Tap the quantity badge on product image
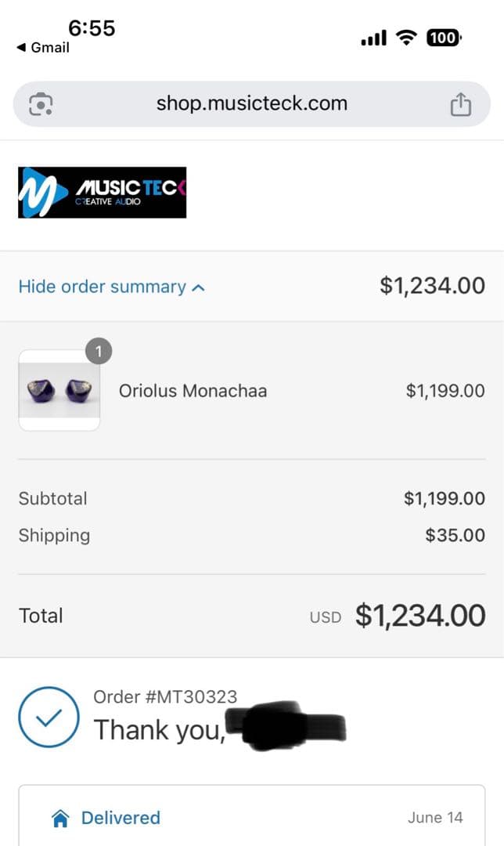This screenshot has height=846, width=504. point(99,352)
